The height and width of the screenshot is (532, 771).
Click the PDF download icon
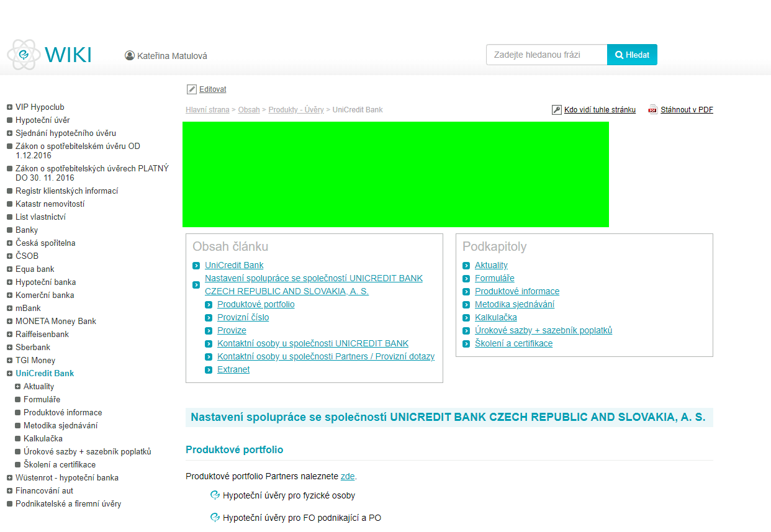coord(652,110)
